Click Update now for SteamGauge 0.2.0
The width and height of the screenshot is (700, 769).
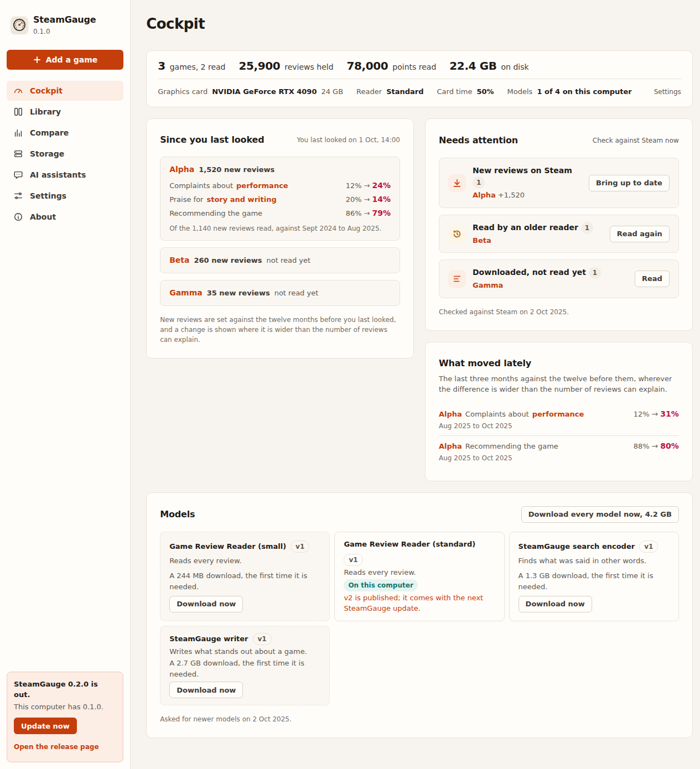point(45,726)
